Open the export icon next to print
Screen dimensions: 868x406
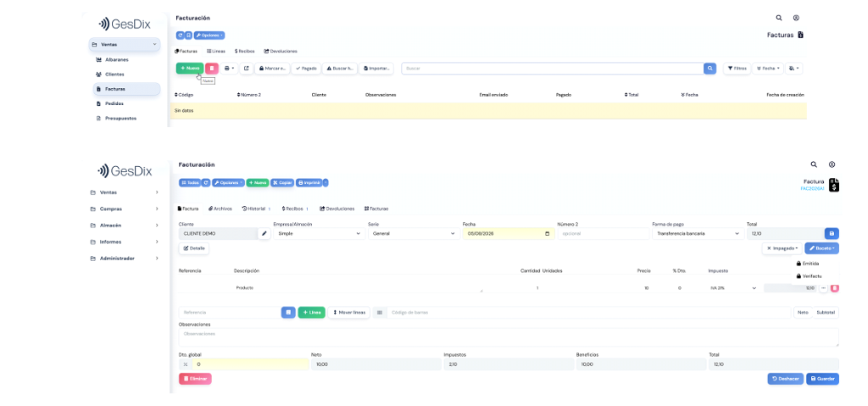click(247, 68)
